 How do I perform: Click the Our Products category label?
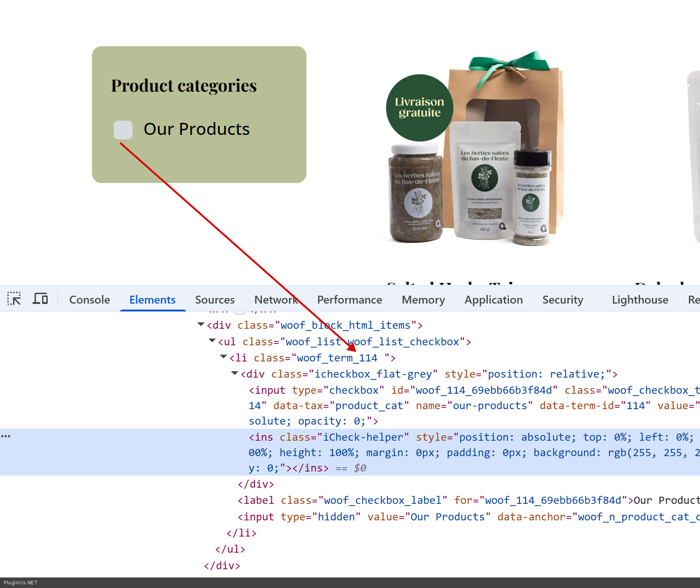click(x=196, y=129)
